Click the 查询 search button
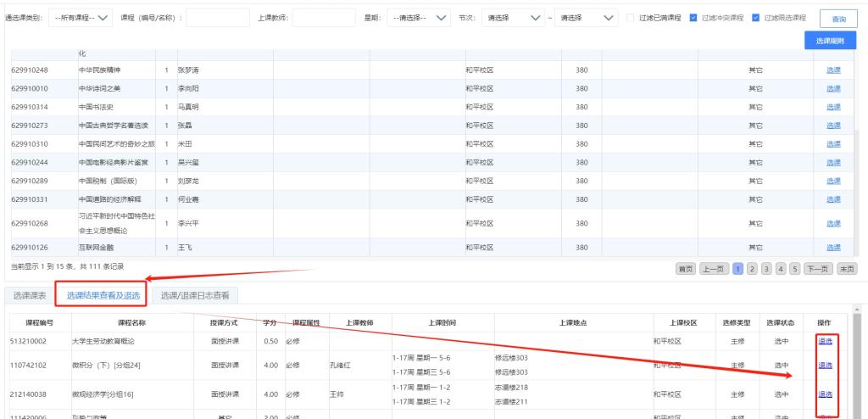This screenshot has height=419, width=868. 838,19
